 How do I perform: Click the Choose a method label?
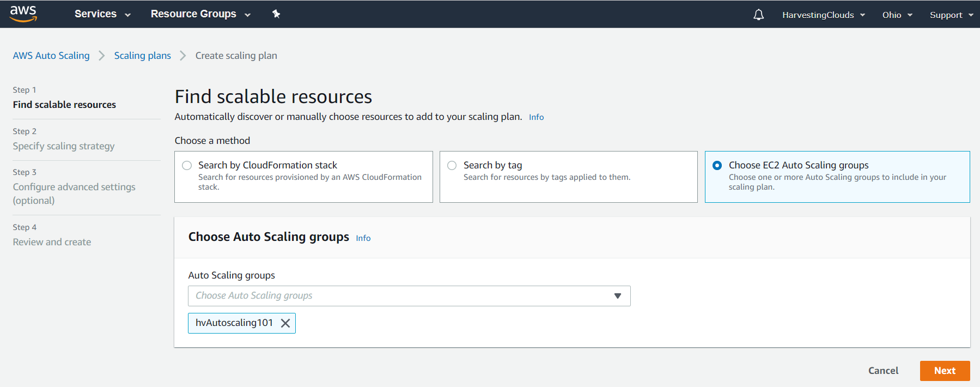point(212,141)
